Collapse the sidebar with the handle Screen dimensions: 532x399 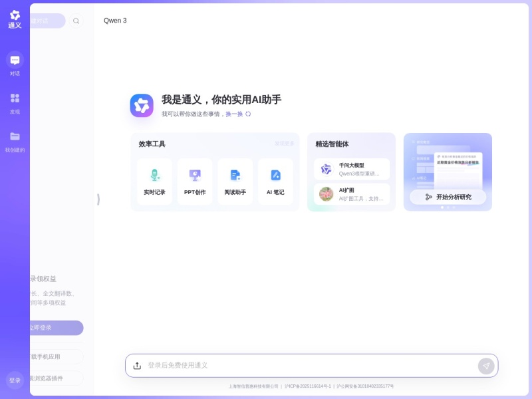point(98,199)
